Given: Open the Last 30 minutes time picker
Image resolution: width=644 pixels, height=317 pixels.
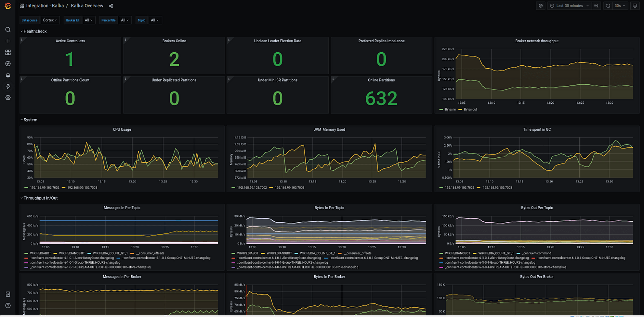Looking at the screenshot, I should pos(570,6).
